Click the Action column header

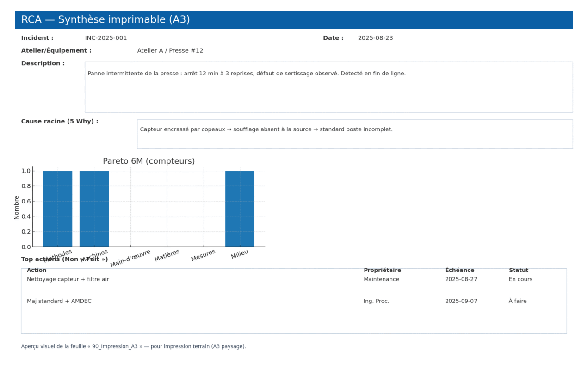click(37, 270)
